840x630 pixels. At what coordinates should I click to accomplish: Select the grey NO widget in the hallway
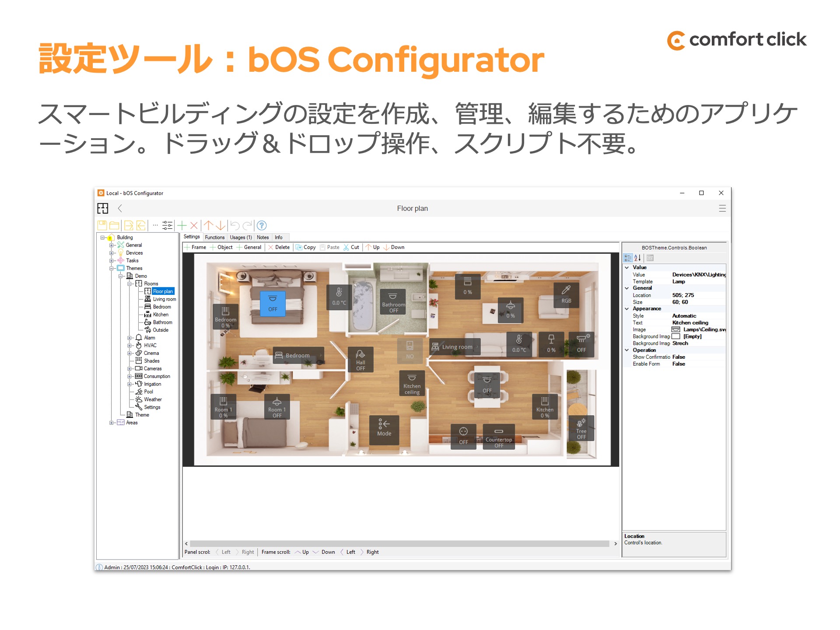(x=410, y=351)
